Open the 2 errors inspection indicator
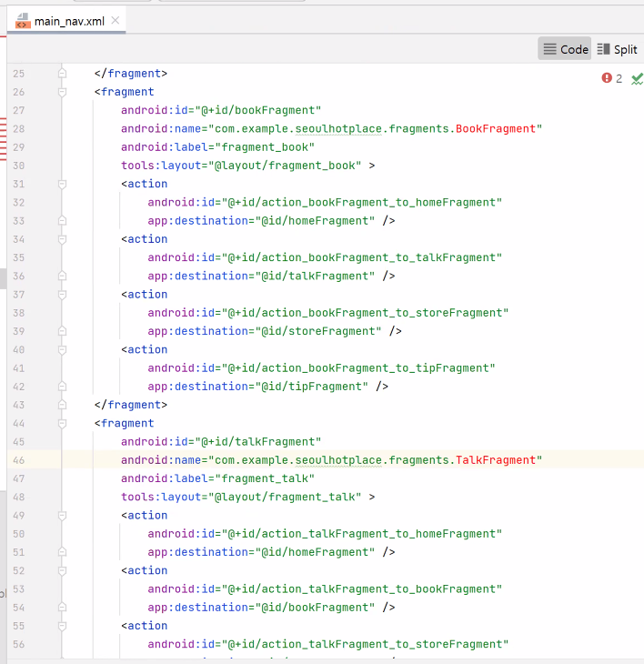The height and width of the screenshot is (664, 644). tap(612, 78)
